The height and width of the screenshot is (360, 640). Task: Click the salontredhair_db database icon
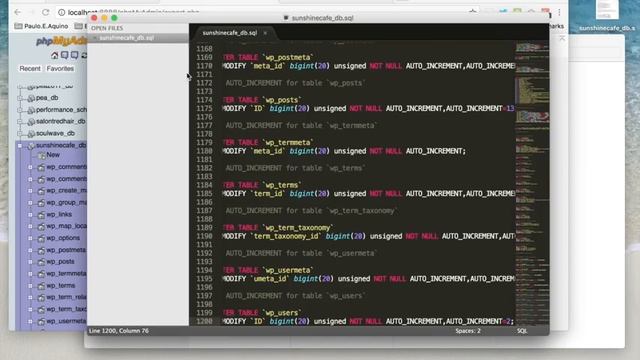click(31, 122)
